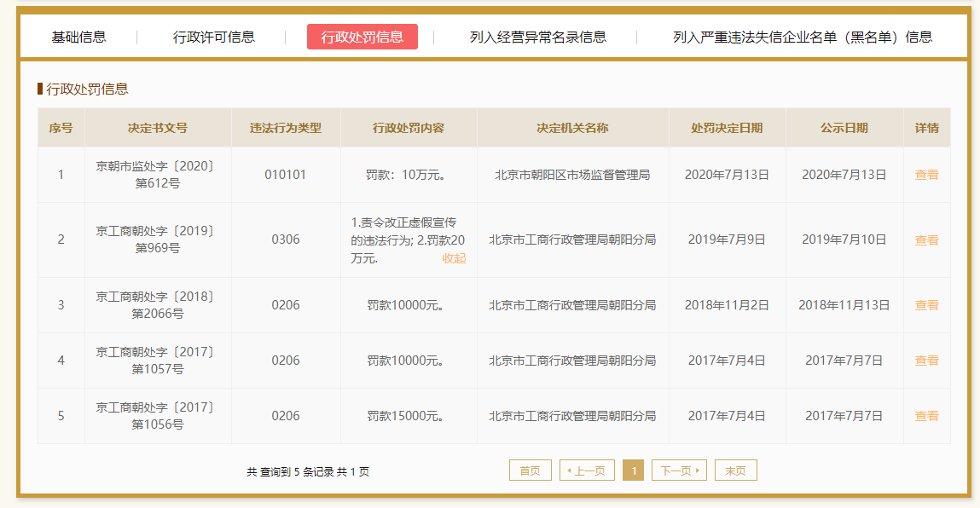Click the 详情 column header
The width and height of the screenshot is (980, 508).
927,128
